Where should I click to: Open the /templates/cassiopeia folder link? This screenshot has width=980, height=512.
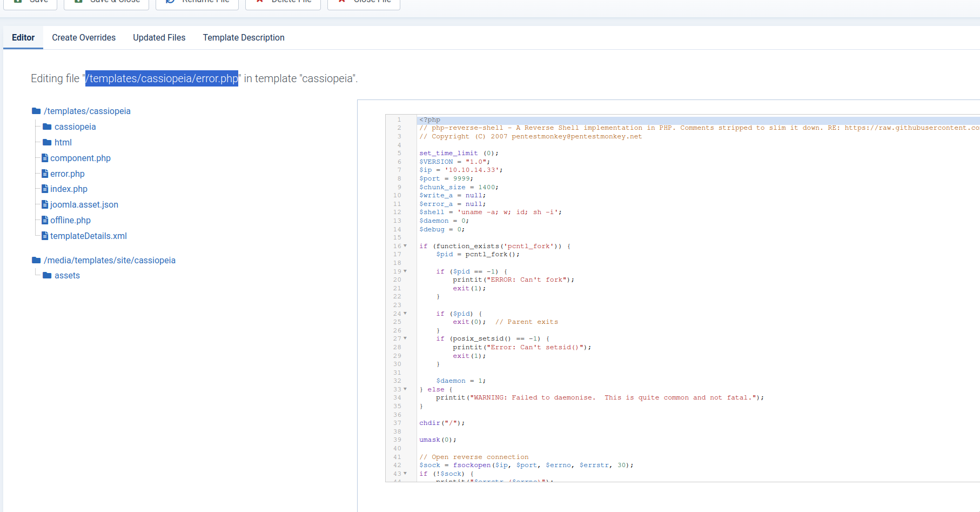point(87,111)
